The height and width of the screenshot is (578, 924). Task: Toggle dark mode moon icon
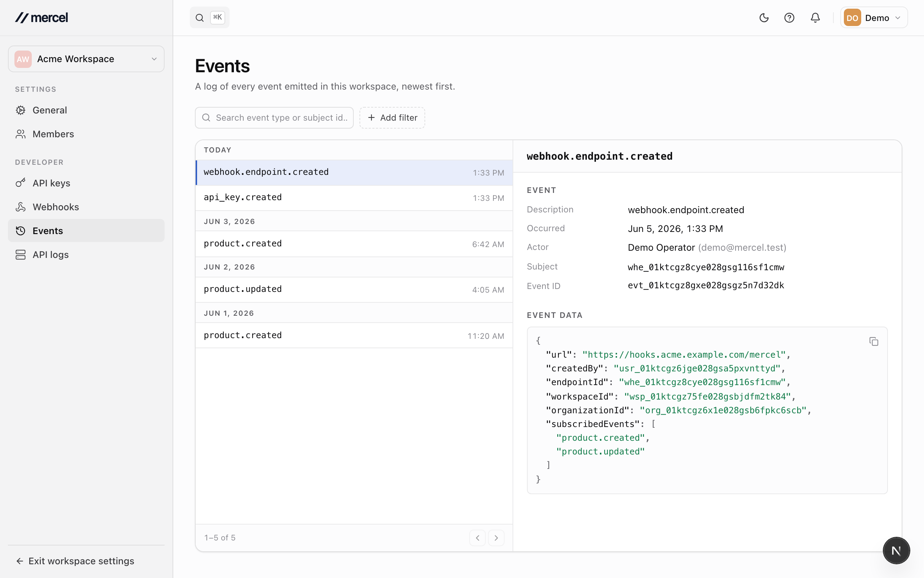pos(764,18)
